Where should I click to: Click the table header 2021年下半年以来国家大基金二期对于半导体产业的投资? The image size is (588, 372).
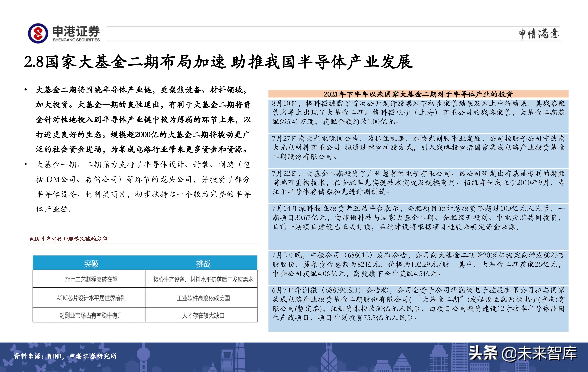click(418, 94)
